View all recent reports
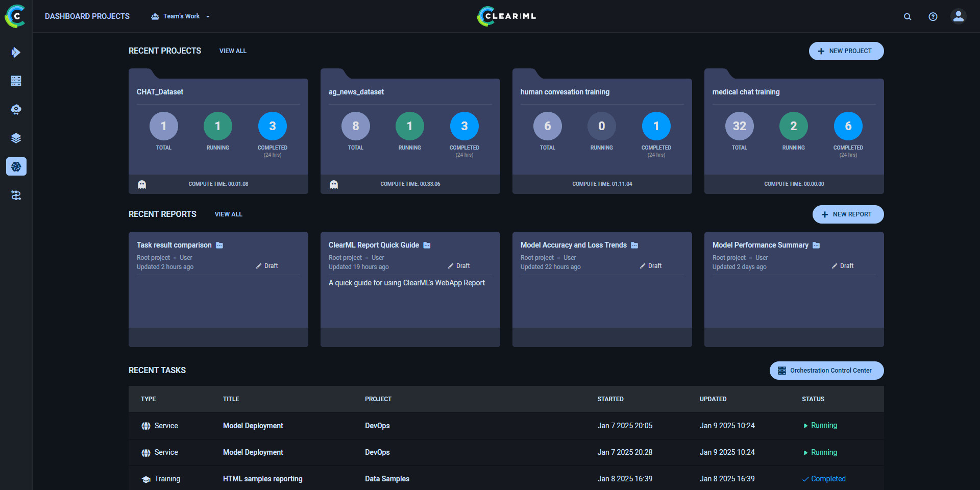Viewport: 980px width, 490px height. [x=228, y=214]
